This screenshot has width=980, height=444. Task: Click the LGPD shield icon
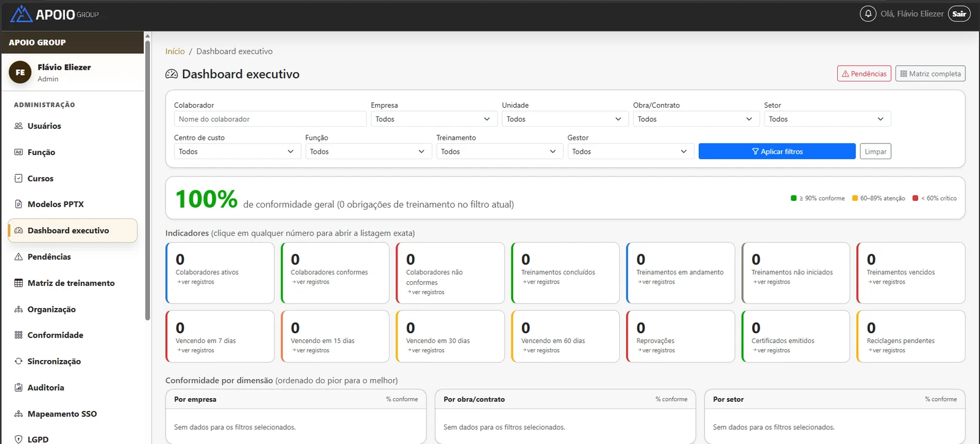18,439
